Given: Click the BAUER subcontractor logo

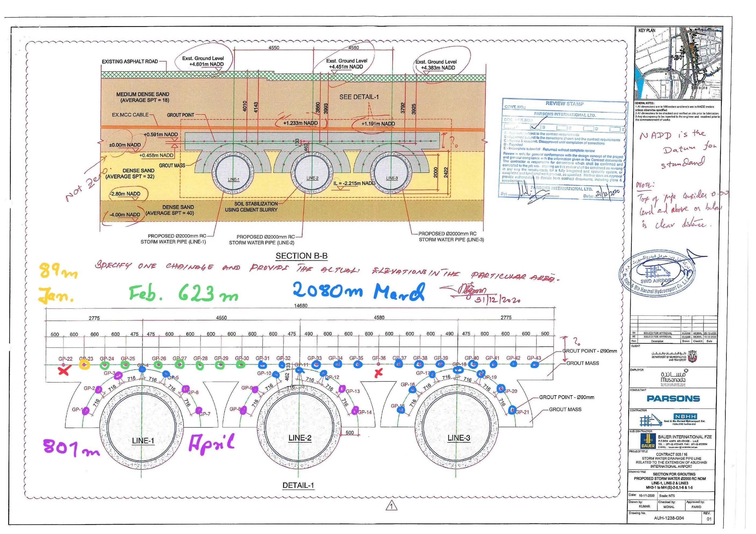Looking at the screenshot, I should coord(648,441).
